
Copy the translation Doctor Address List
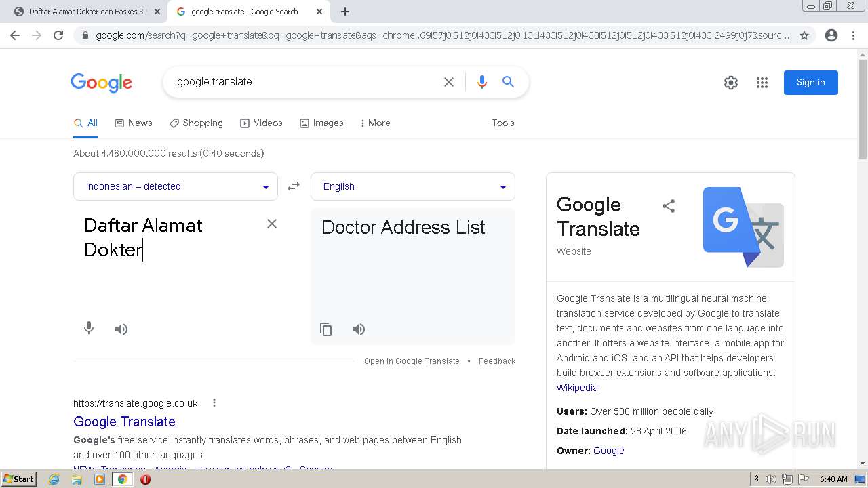[x=326, y=329]
